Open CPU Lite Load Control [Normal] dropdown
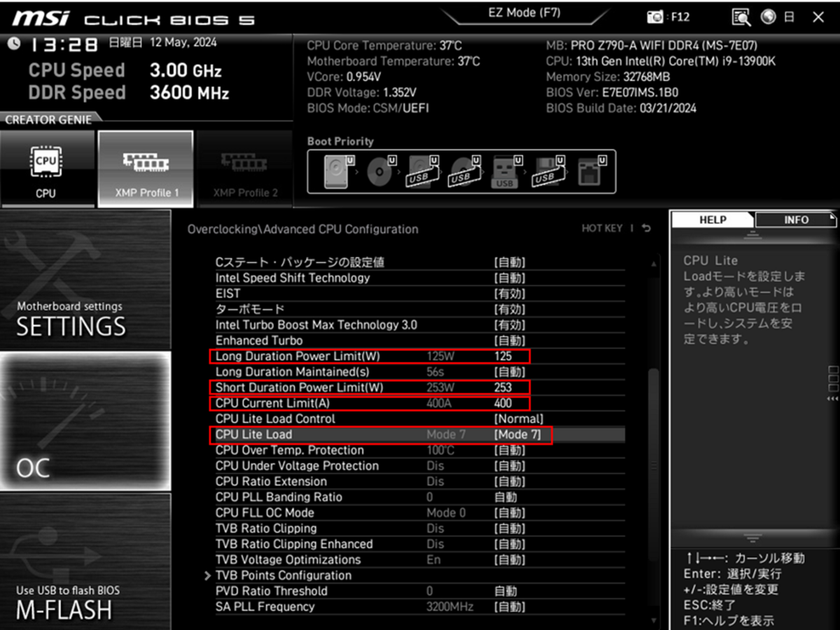 [x=519, y=419]
